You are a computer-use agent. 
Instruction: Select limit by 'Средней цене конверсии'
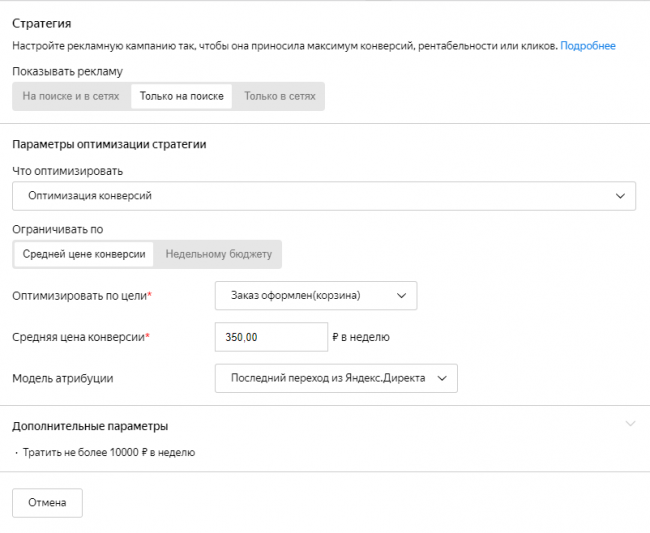pos(84,254)
